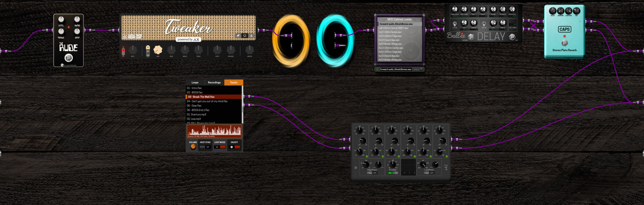Click the Tweaker BASS knob
This screenshot has height=205, width=644.
[x=171, y=50]
